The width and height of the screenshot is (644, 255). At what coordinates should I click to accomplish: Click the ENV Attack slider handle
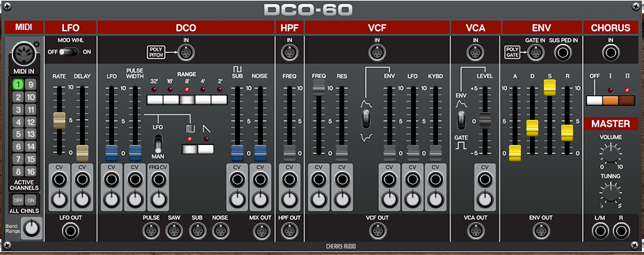coord(515,153)
